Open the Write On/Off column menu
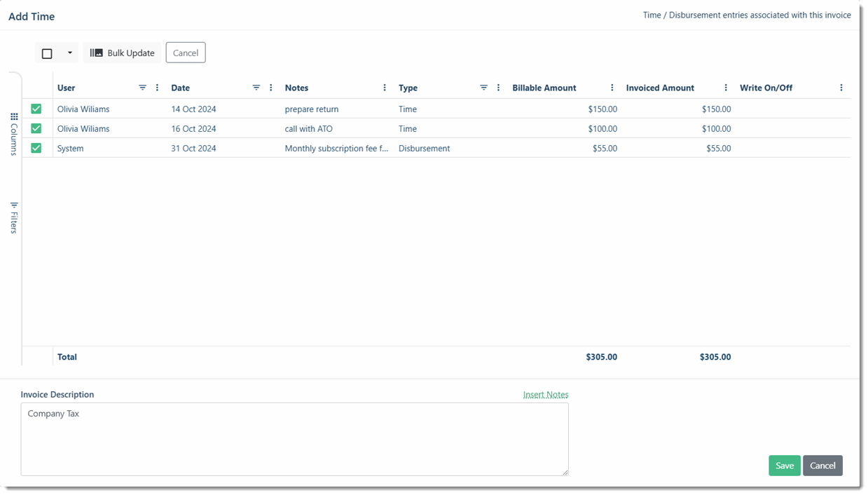Image resolution: width=868 pixels, height=495 pixels. (x=841, y=88)
